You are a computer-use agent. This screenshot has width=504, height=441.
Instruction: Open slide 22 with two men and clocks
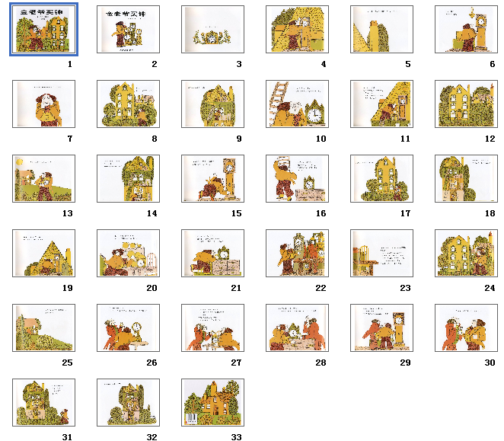[298, 253]
